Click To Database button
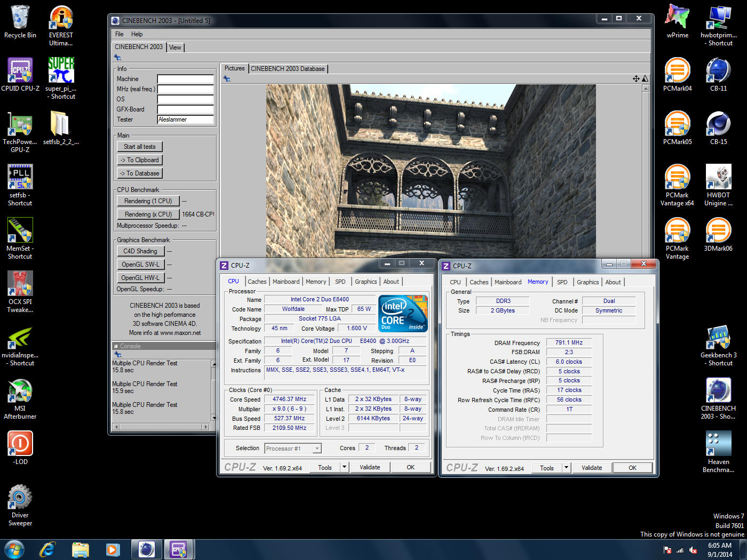747x560 pixels. [140, 173]
